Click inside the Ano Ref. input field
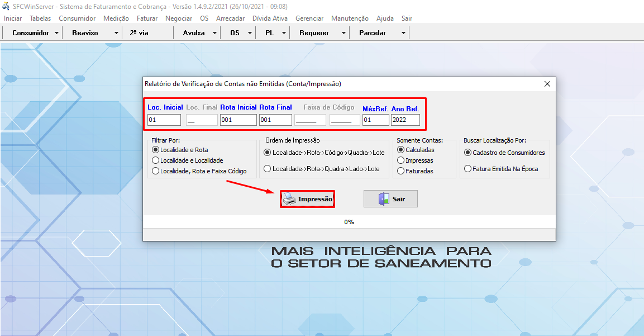Viewport: 644px width, 336px height. coord(404,120)
